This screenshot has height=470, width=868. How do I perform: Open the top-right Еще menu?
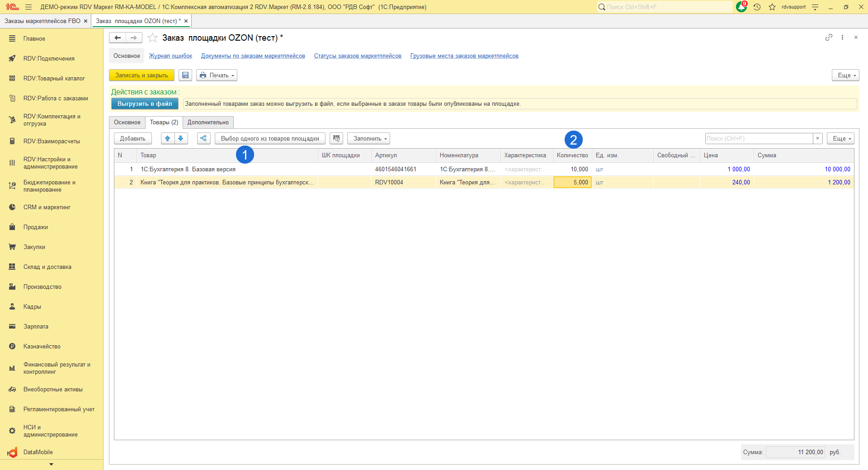(x=845, y=75)
